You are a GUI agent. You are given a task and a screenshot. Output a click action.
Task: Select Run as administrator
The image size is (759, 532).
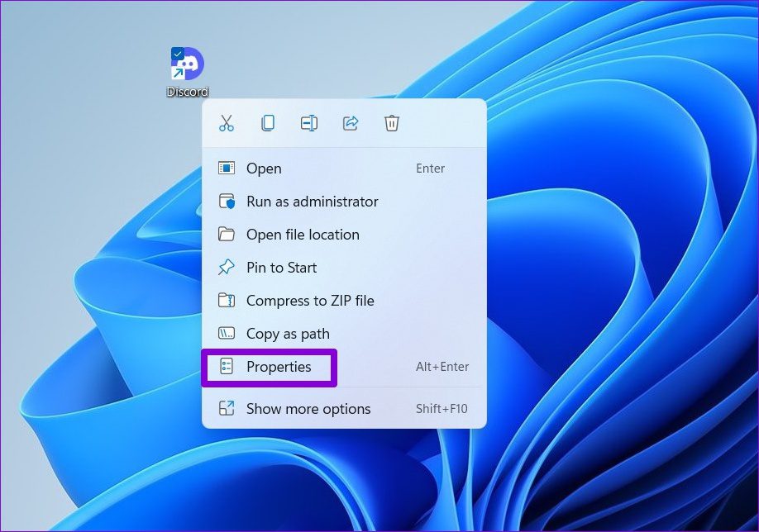344,202
